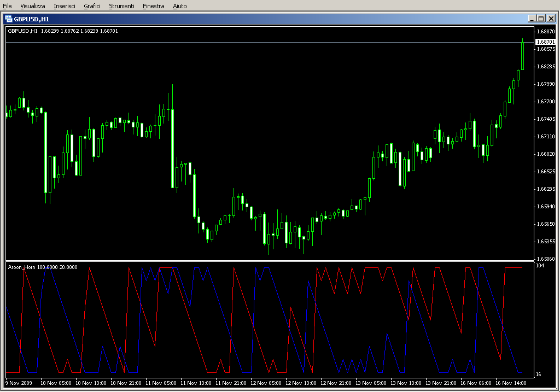
Task: Click the 1.67405 price scale value
Action: [x=546, y=119]
